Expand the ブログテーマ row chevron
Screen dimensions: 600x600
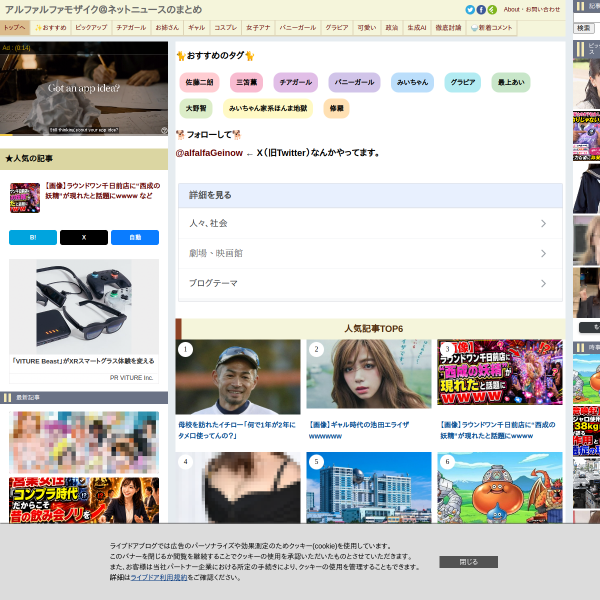(543, 283)
